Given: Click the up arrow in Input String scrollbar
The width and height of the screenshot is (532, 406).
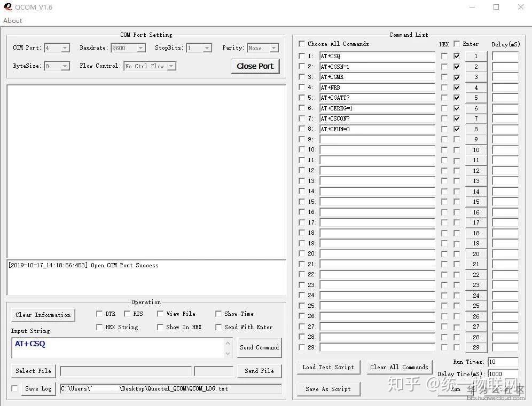Looking at the screenshot, I should coord(228,343).
